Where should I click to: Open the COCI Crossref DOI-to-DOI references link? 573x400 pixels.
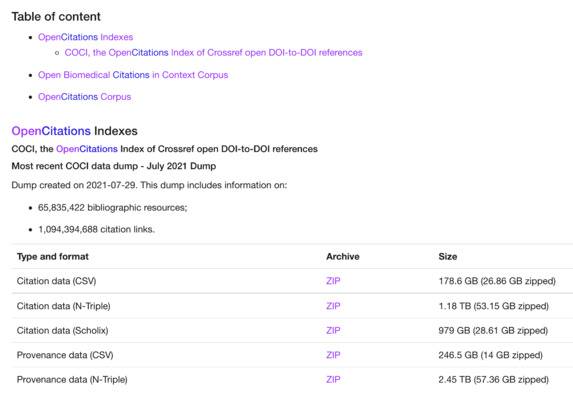213,53
